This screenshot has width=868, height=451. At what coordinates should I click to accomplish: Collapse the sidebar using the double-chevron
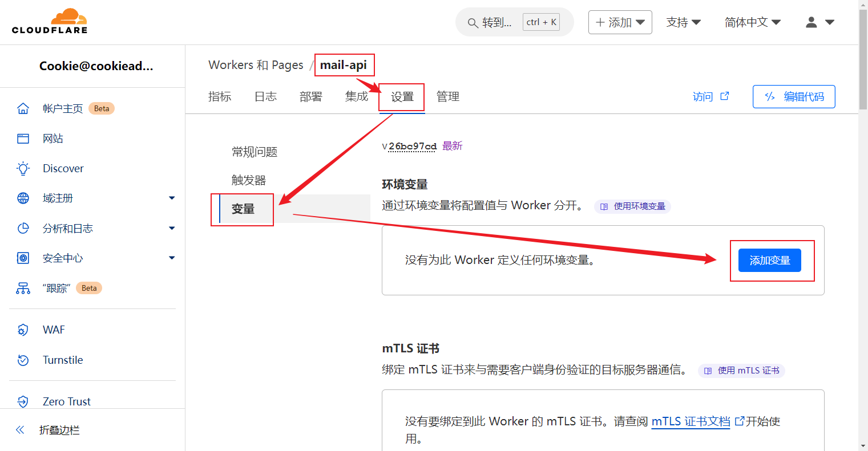tap(20, 430)
